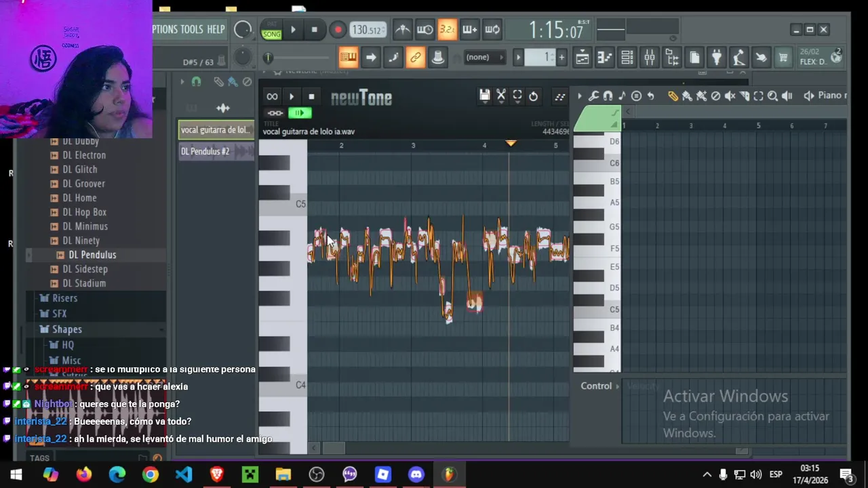Click the plus button beside pattern number

coord(561,58)
